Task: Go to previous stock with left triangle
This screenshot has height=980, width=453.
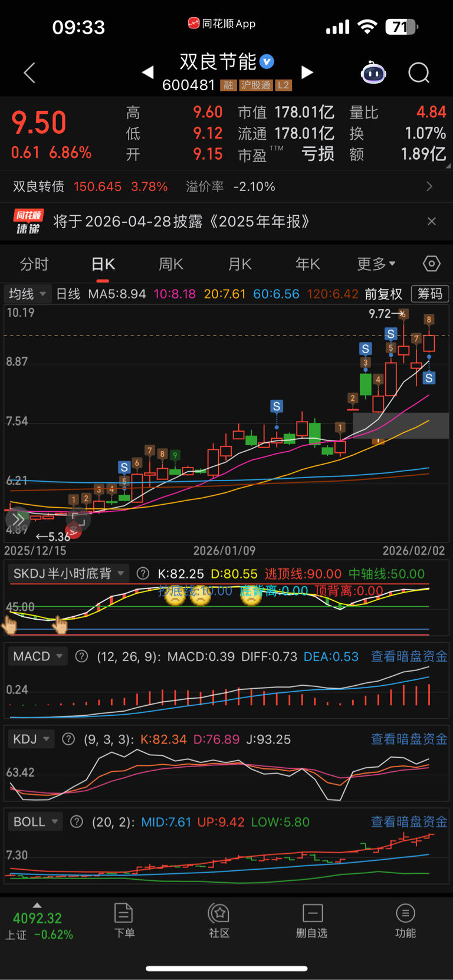Action: point(148,73)
